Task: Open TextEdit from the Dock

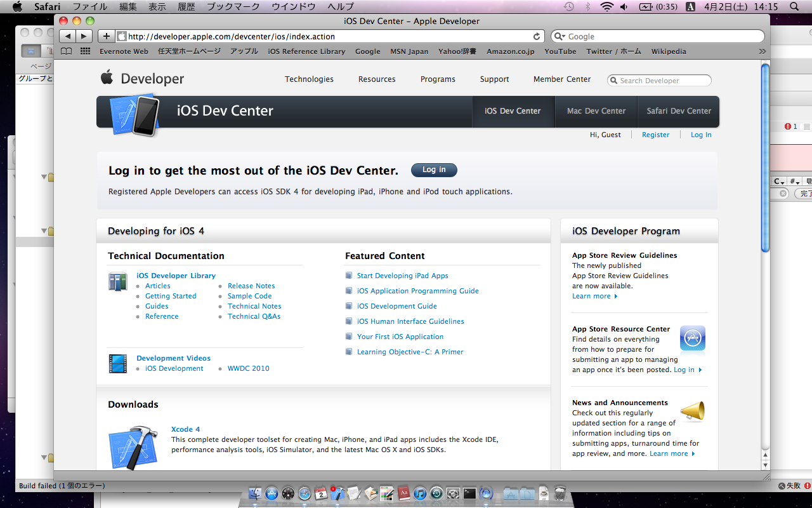Action: 354,493
